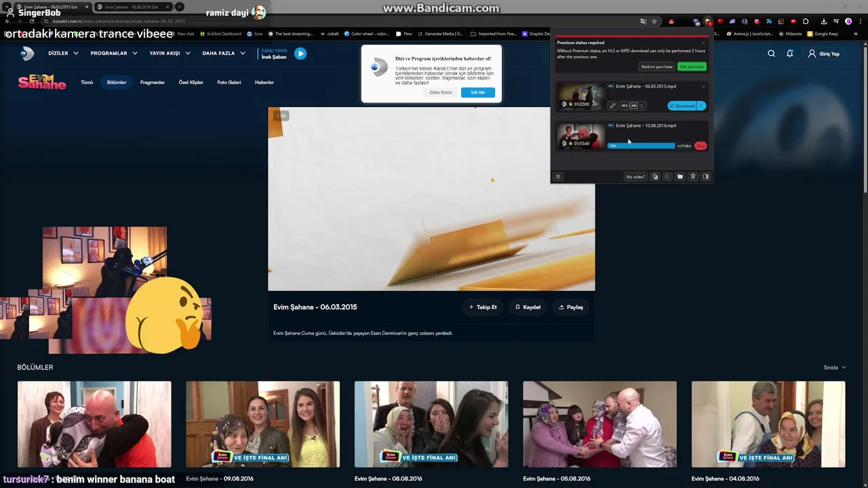Open the Chrome three-dot menu
Image resolution: width=868 pixels, height=488 pixels.
pos(860,21)
